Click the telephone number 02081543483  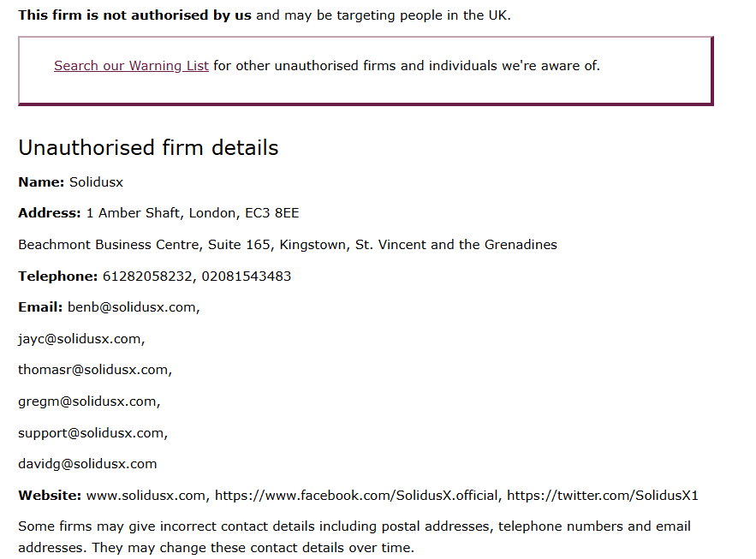(246, 277)
